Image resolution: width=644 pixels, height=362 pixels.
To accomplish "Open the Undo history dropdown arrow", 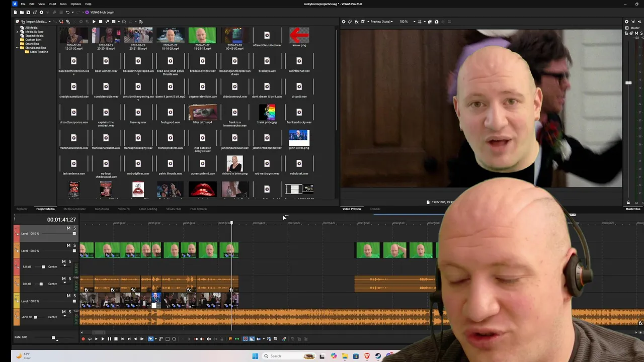I will pos(73,13).
